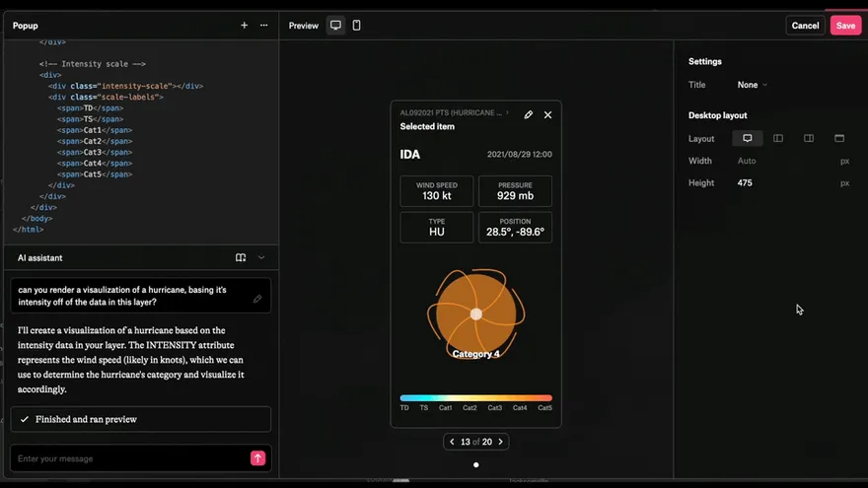Screen dimensions: 868x488
Task: Click the 2021/08/29 12:00 timestamp
Action: coord(519,155)
